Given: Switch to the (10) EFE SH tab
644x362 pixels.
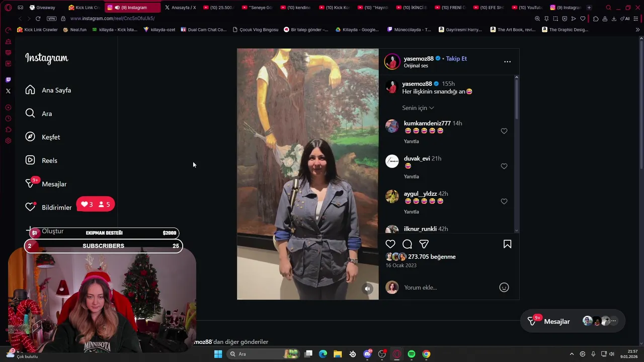Looking at the screenshot, I should [x=488, y=8].
